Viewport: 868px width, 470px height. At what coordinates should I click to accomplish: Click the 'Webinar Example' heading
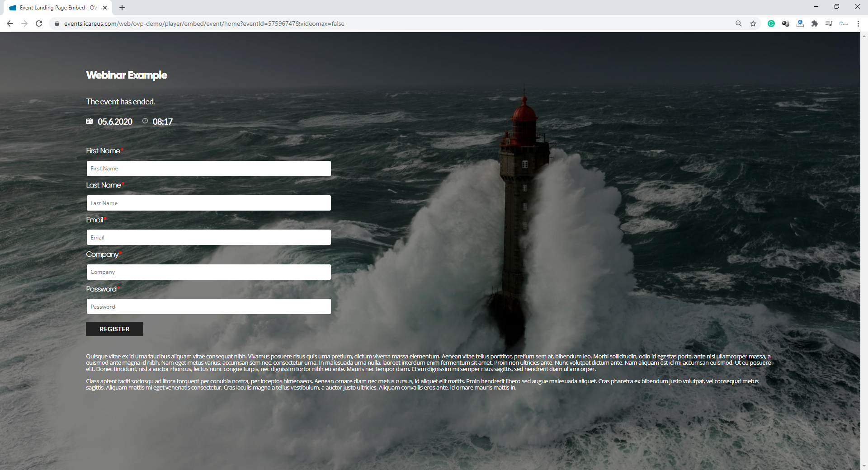pos(127,75)
